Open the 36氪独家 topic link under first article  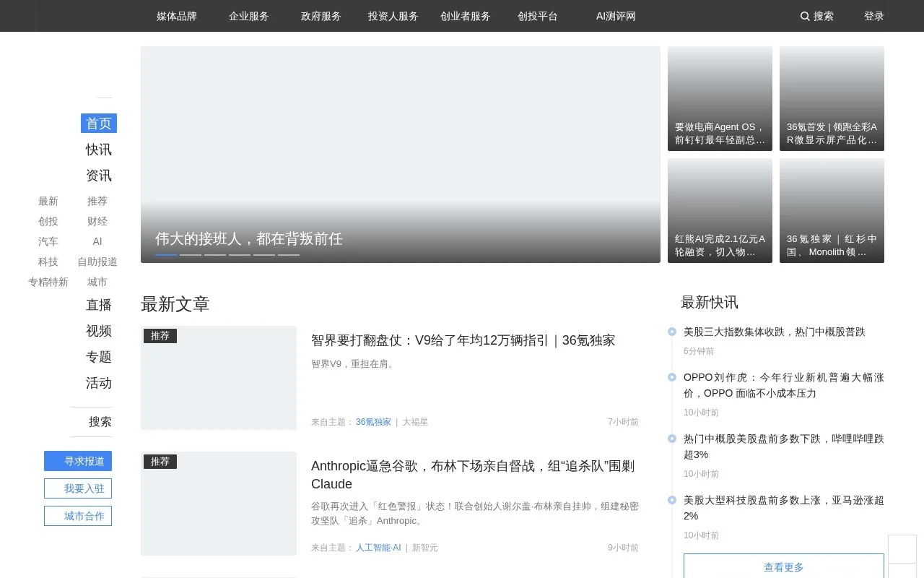pyautogui.click(x=373, y=422)
